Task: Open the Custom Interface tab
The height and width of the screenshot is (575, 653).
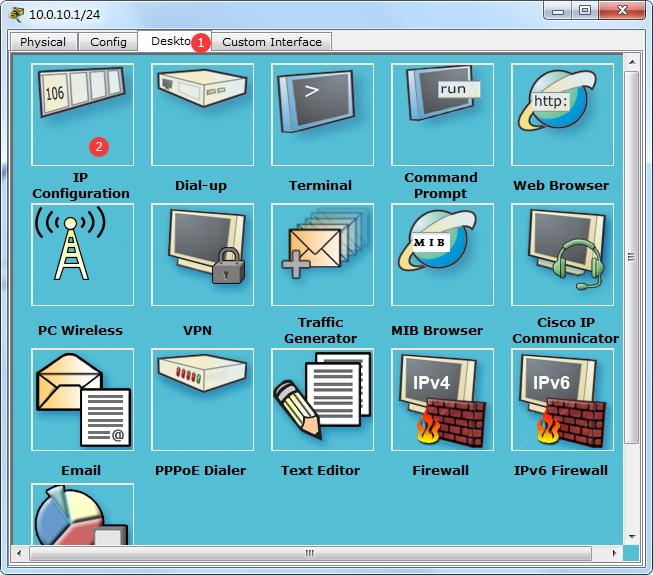Action: click(x=272, y=42)
